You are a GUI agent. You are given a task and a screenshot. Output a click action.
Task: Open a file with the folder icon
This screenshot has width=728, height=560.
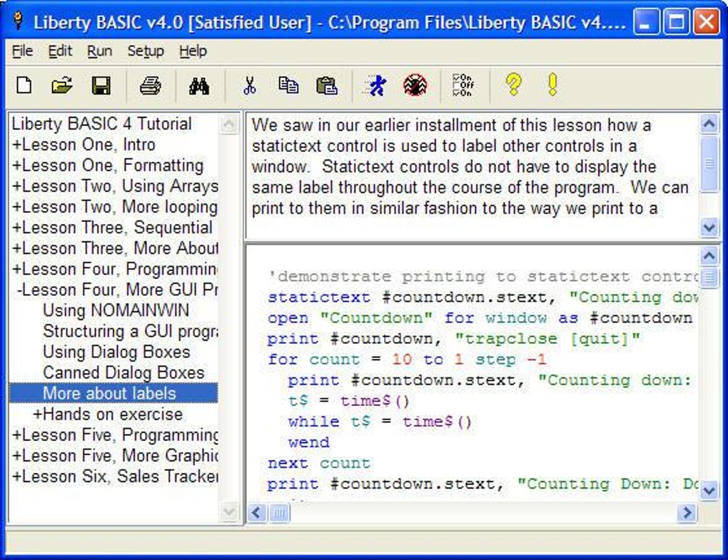62,86
